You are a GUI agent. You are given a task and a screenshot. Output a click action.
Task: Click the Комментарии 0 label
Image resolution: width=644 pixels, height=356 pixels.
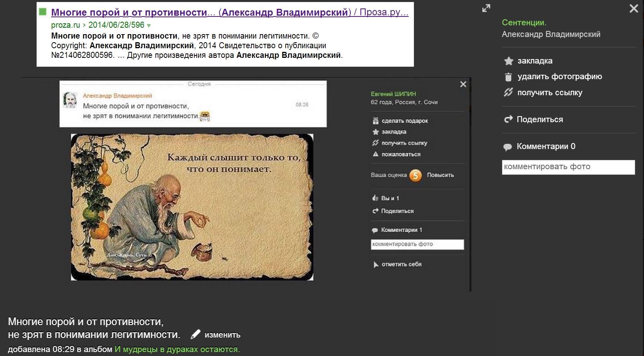click(x=546, y=146)
